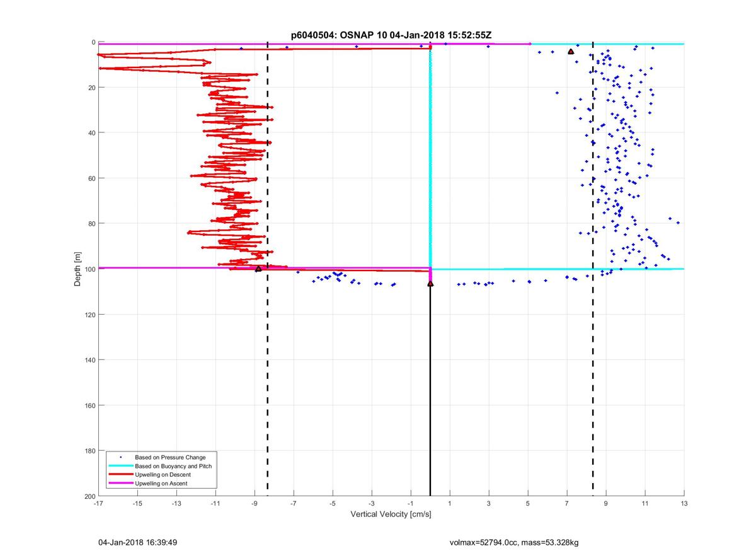
Task: Click depth tick label "180"
Action: pos(89,451)
